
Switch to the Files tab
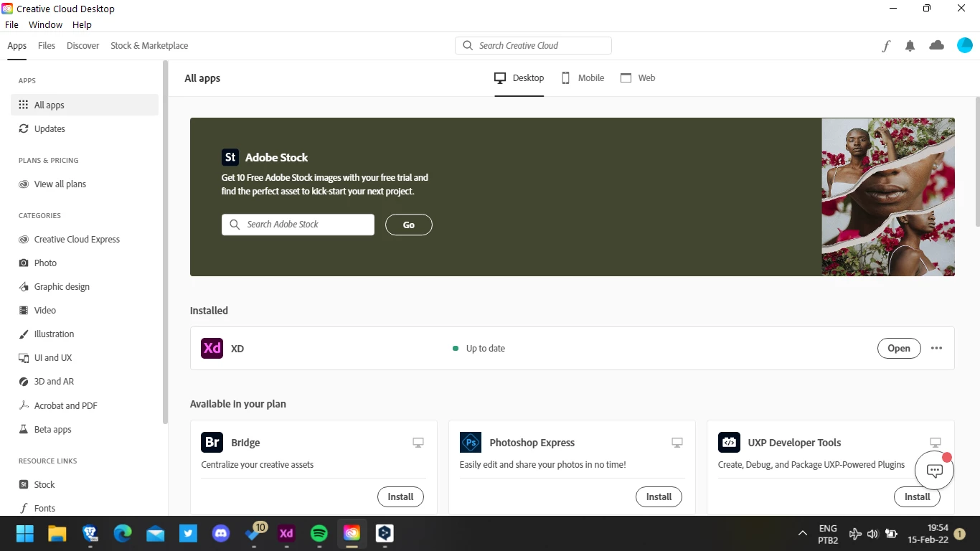tap(47, 45)
